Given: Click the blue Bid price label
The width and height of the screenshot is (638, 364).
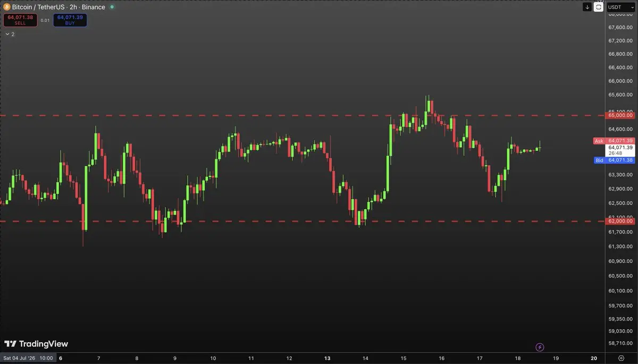Looking at the screenshot, I should point(614,160).
